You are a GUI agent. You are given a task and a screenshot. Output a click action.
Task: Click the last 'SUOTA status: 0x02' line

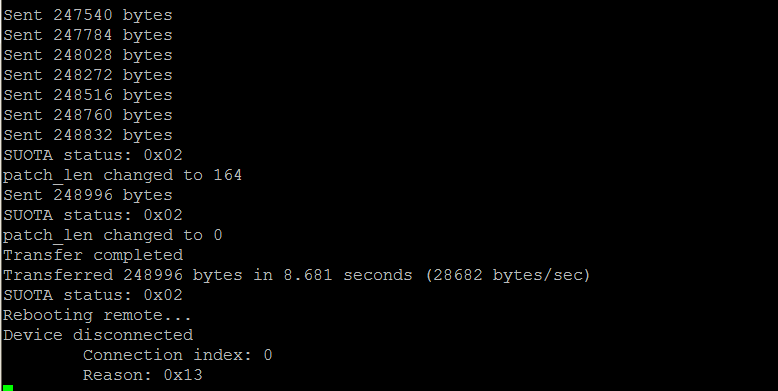point(93,295)
